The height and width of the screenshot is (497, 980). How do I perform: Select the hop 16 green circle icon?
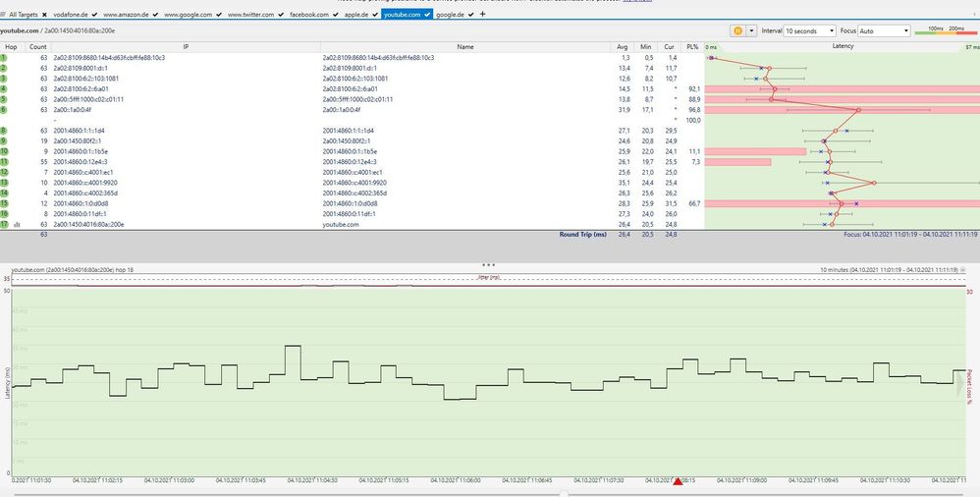click(4, 214)
